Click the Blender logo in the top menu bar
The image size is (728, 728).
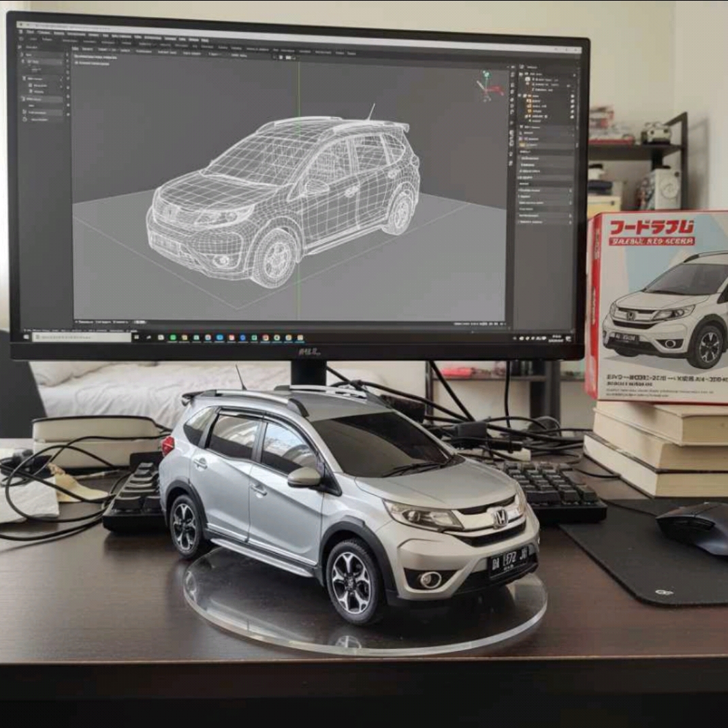[x=21, y=32]
